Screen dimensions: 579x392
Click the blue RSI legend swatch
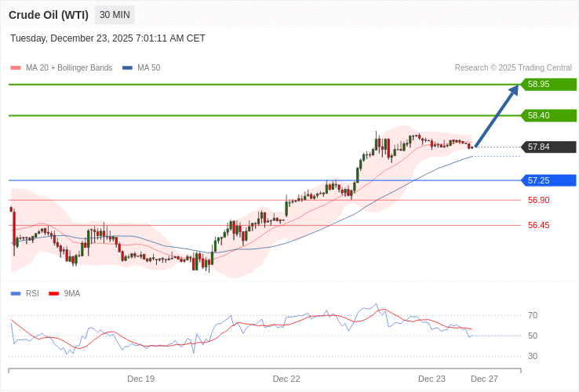coord(16,294)
